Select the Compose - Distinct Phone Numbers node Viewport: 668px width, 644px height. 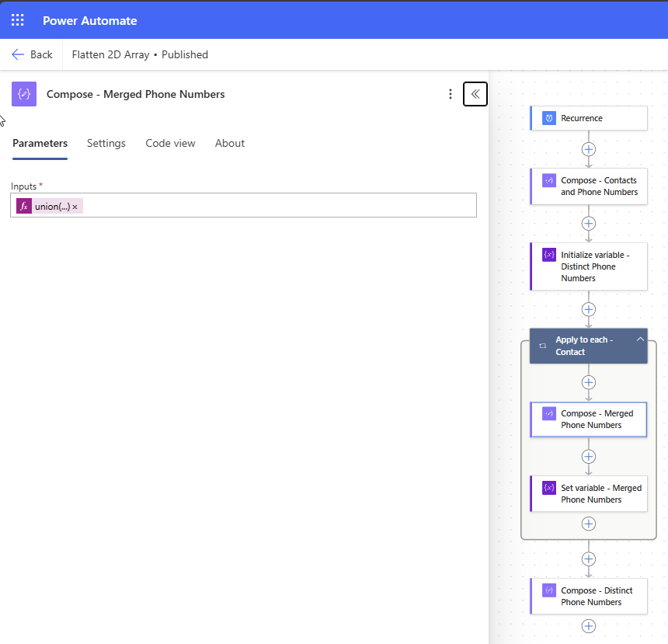tap(588, 597)
